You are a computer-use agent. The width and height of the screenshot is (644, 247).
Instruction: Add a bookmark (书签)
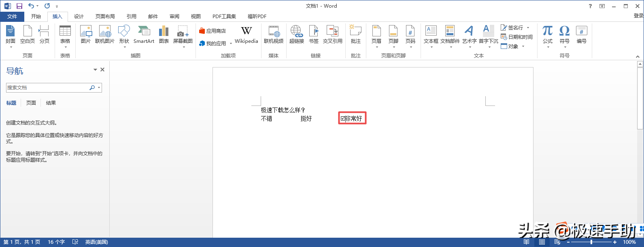click(314, 34)
